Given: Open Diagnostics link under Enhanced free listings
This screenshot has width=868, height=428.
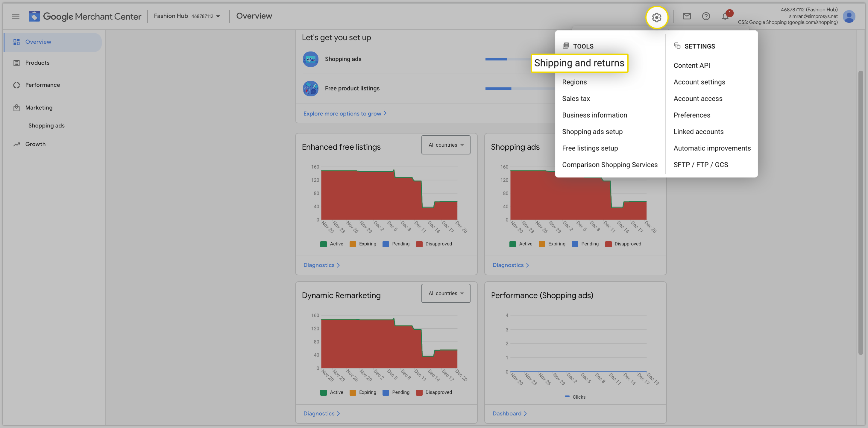Looking at the screenshot, I should pyautogui.click(x=321, y=265).
